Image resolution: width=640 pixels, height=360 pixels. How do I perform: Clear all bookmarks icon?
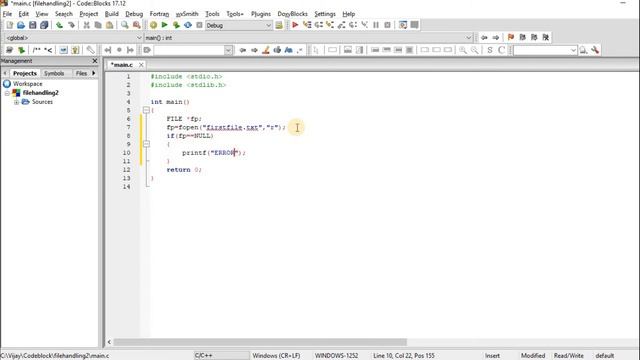tap(546, 38)
